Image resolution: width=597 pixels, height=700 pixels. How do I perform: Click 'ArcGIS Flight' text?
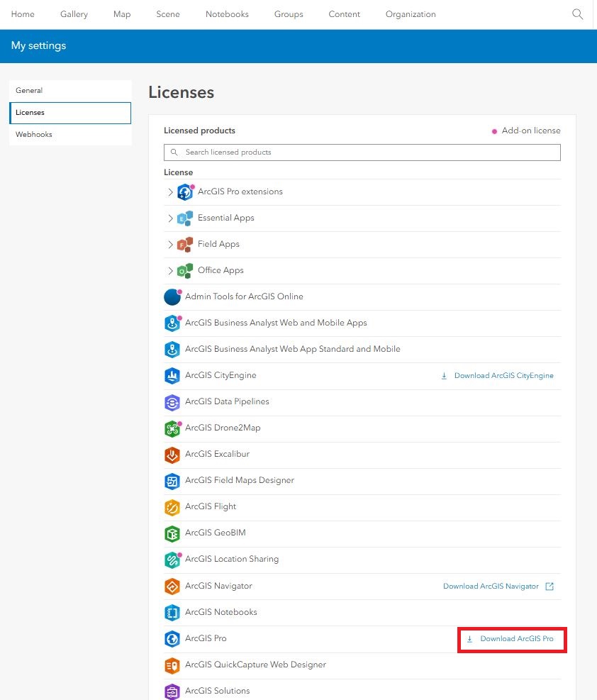coord(211,506)
